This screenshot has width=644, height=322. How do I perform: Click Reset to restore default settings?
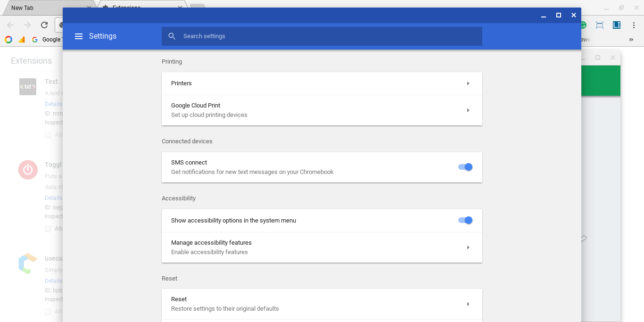[x=322, y=304]
